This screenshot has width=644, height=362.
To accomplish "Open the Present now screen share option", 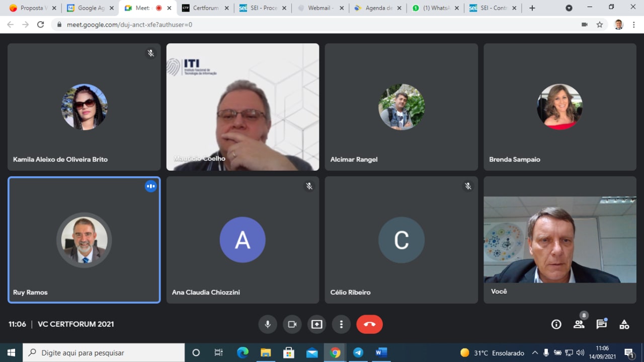I will click(x=316, y=324).
